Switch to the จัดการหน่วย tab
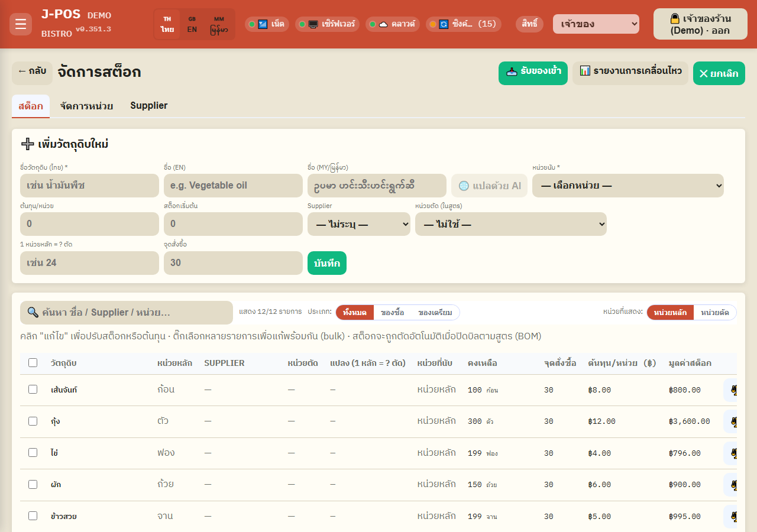 point(86,106)
